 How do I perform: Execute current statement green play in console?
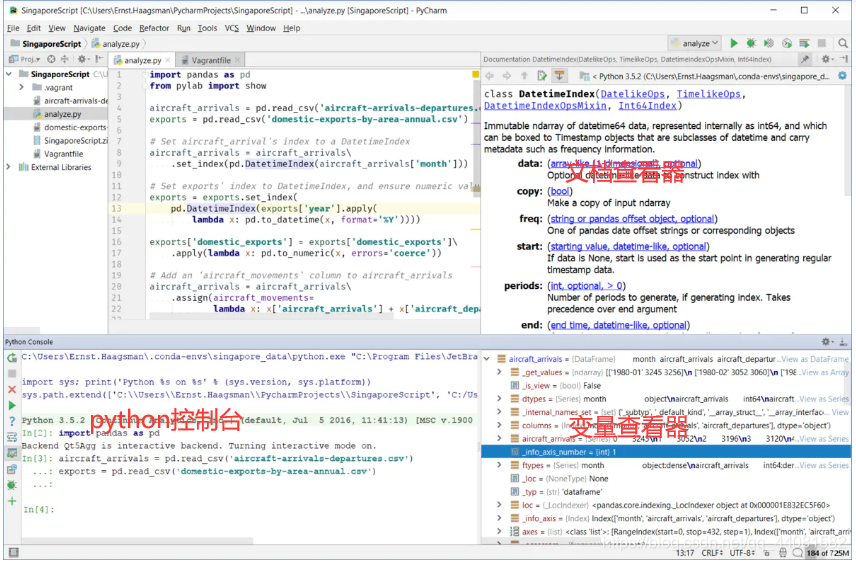tap(11, 405)
